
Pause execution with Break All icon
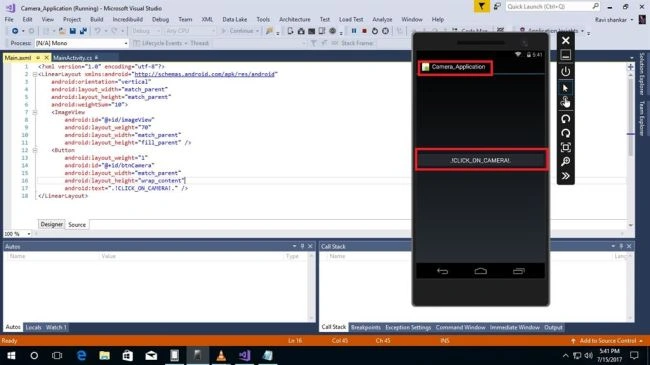tap(354, 31)
